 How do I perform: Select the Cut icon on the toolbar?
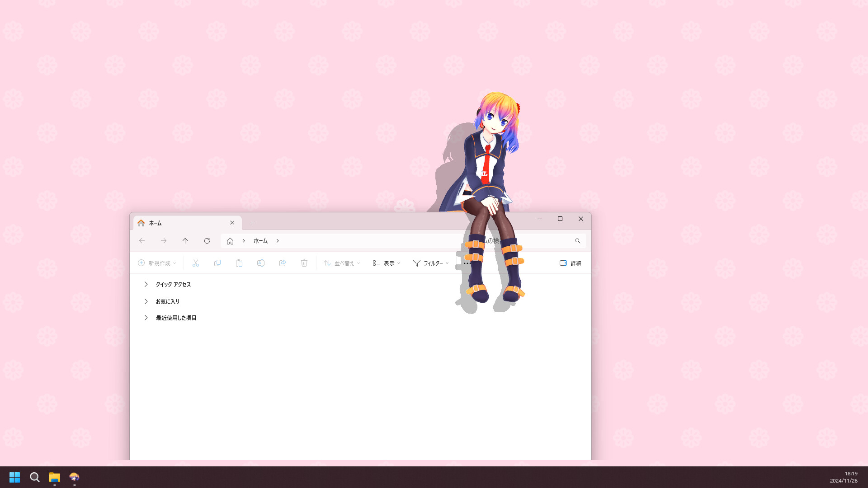pyautogui.click(x=196, y=263)
